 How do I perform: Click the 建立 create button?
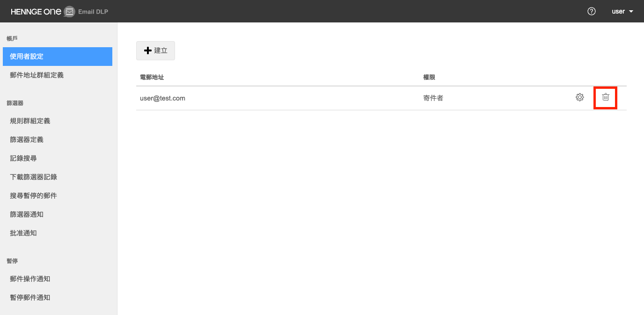pyautogui.click(x=155, y=50)
